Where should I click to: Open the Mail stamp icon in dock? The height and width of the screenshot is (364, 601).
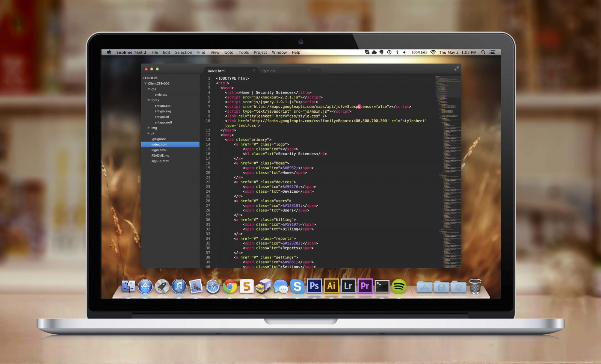(196, 286)
